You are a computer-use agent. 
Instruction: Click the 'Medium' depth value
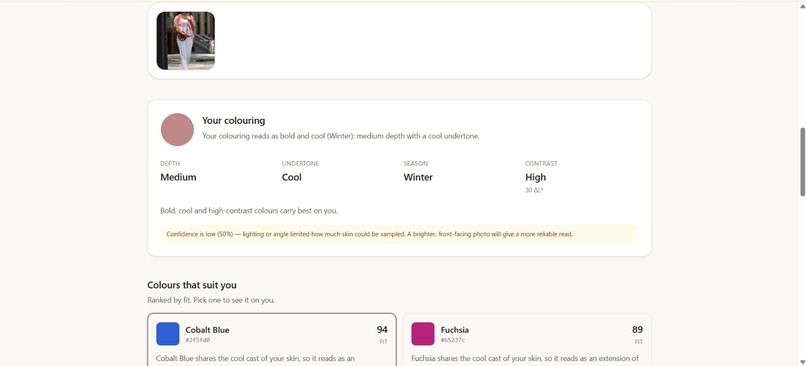pyautogui.click(x=178, y=177)
